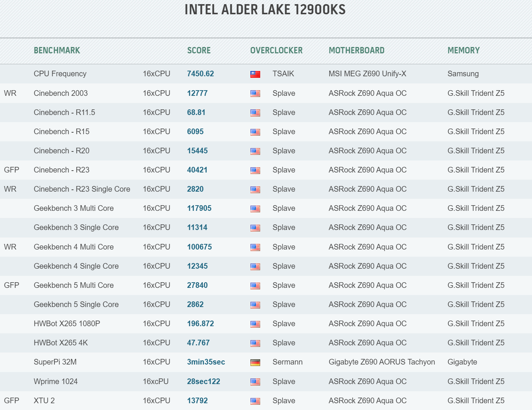Open Cinebench 2003 score 12777
Viewport: 532px width, 410px height.
(x=197, y=93)
